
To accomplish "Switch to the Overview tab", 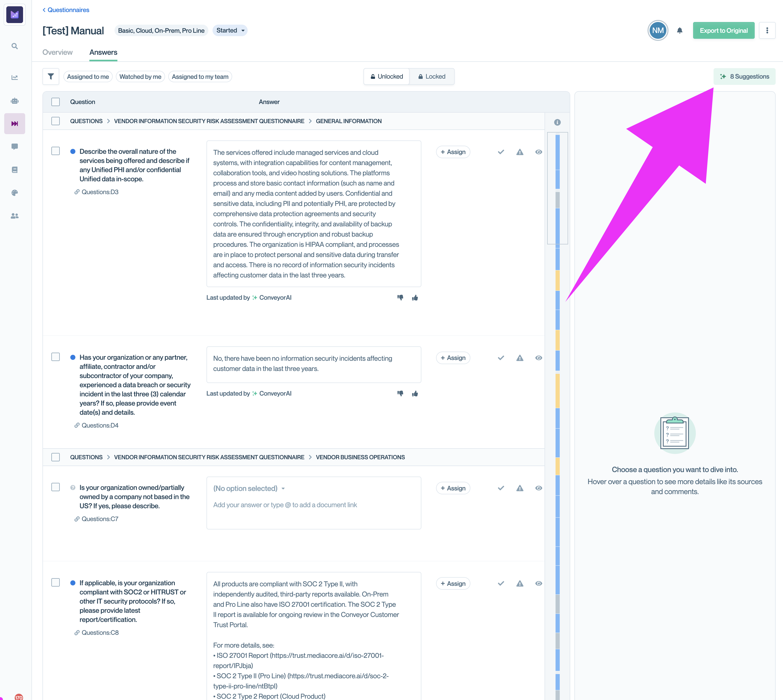I will 57,52.
